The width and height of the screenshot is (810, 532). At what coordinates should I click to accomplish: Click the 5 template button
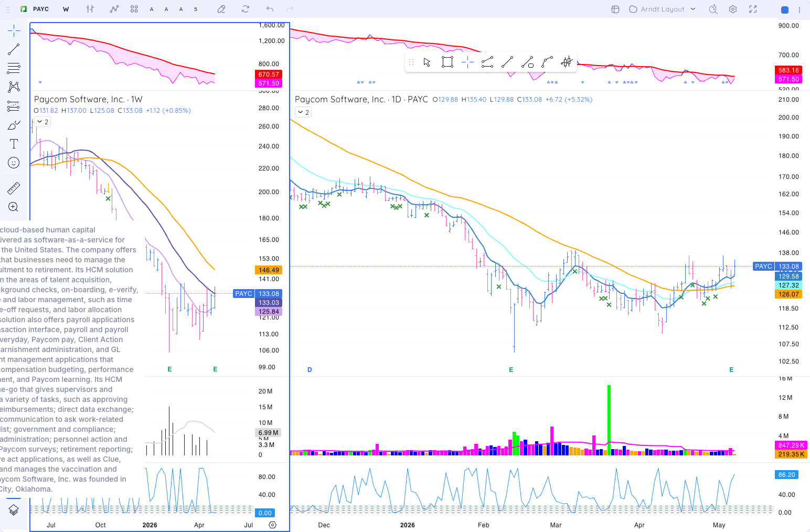point(196,9)
